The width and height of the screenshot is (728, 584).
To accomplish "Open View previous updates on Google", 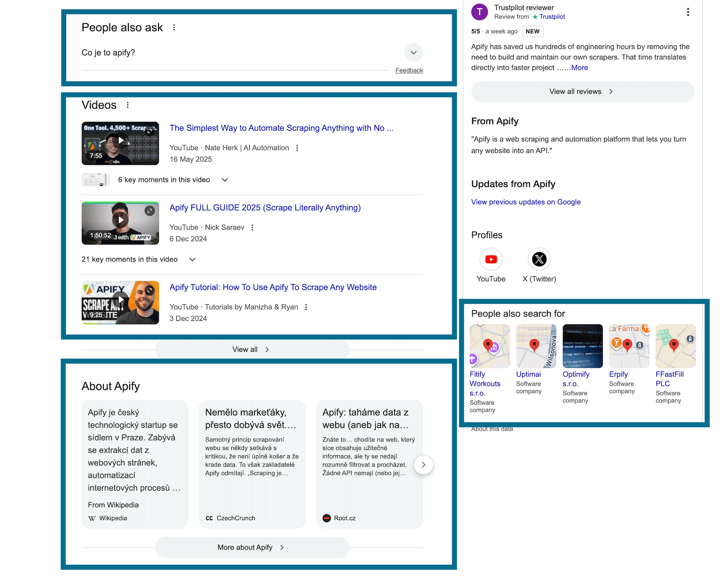I will click(x=526, y=202).
